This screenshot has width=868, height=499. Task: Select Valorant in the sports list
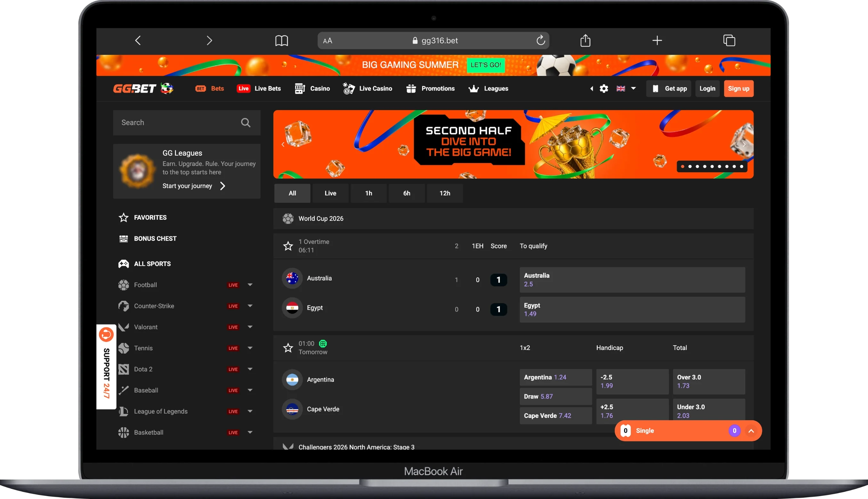tap(146, 327)
